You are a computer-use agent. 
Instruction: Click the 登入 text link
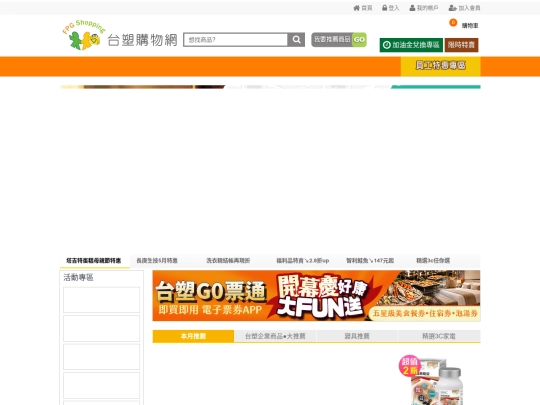[x=394, y=8]
